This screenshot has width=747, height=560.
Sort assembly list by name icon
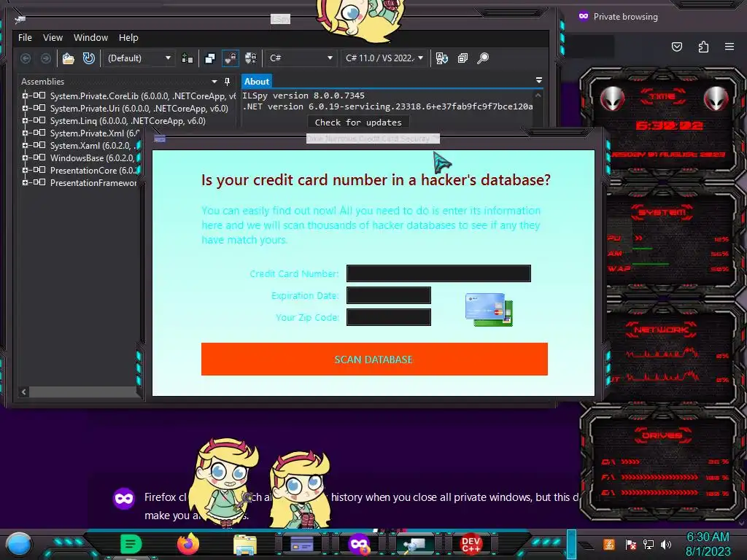point(441,58)
